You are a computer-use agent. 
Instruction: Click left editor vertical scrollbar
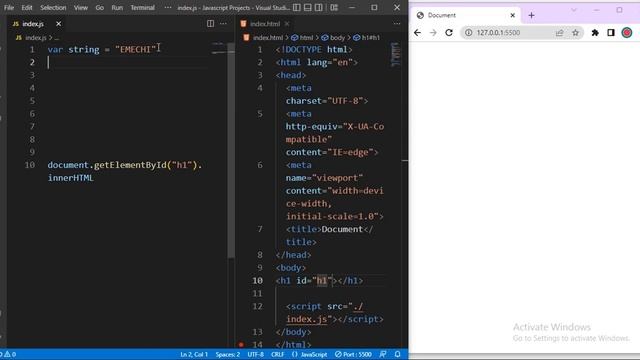pos(231,150)
